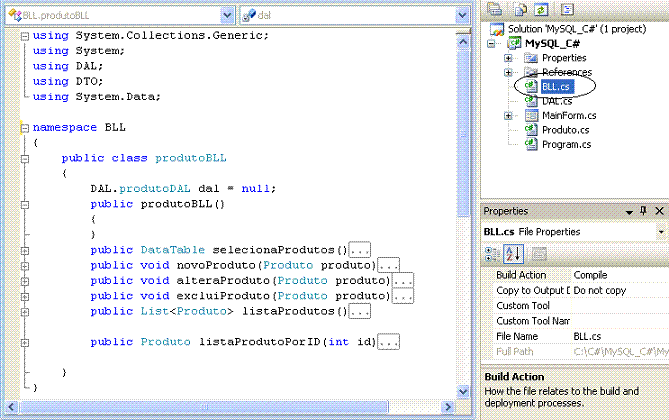Click the C# file icon beside Produto.cs

531,129
